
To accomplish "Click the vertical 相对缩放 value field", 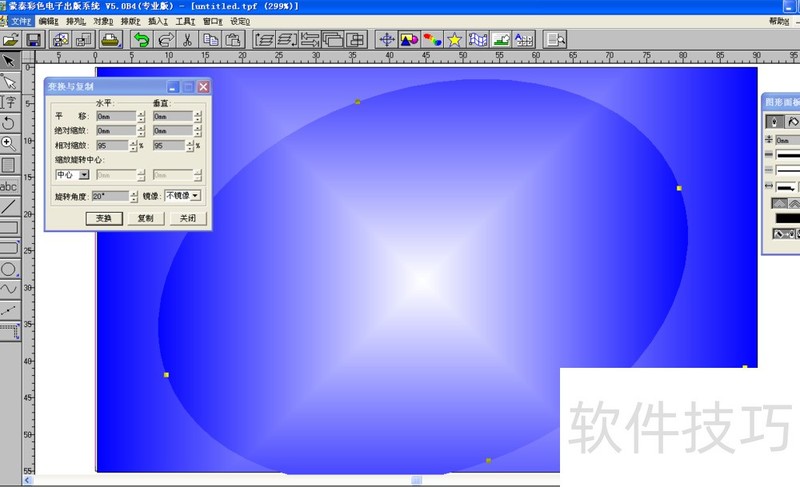I will pos(169,146).
